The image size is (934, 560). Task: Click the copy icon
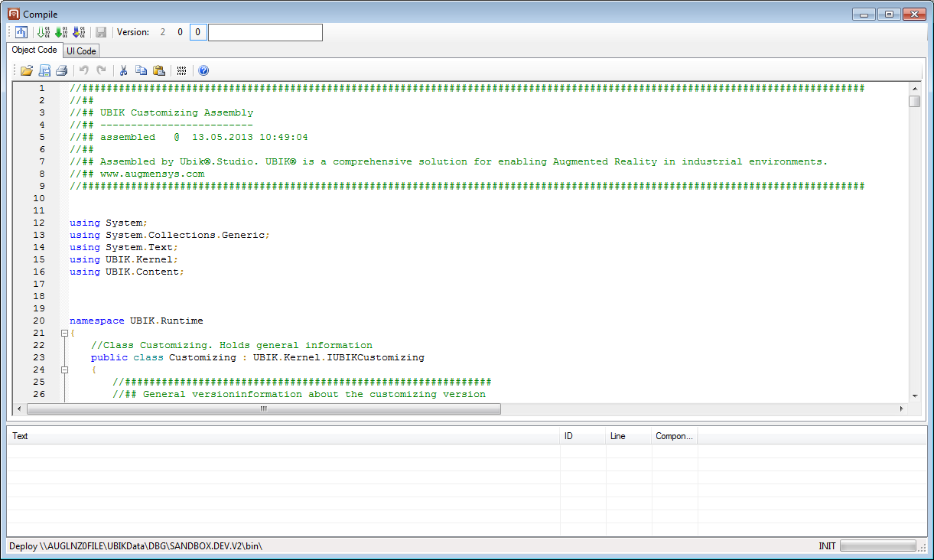tap(141, 71)
